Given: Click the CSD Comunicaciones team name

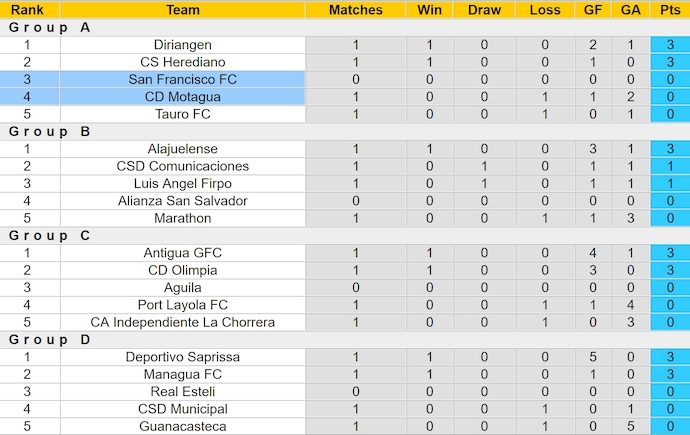Looking at the screenshot, I should point(183,166).
